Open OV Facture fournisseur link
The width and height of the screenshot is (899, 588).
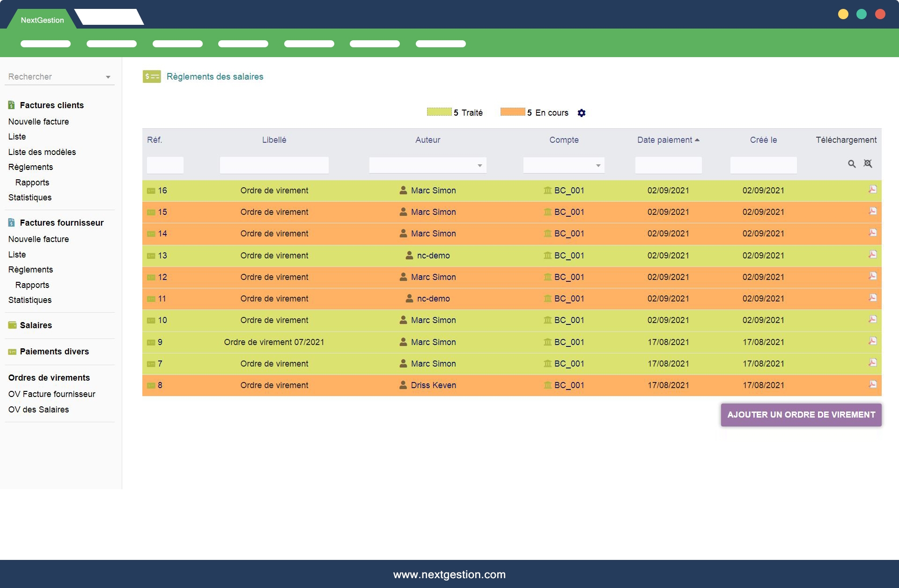52,394
